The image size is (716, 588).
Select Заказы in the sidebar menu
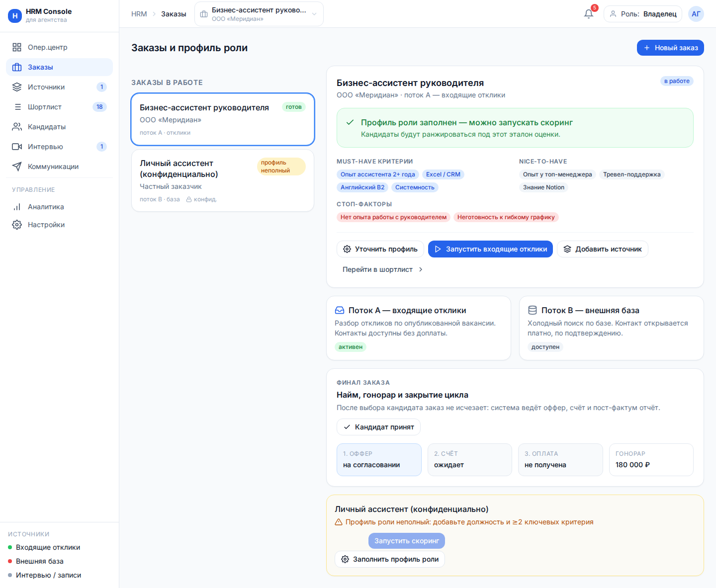pyautogui.click(x=60, y=67)
